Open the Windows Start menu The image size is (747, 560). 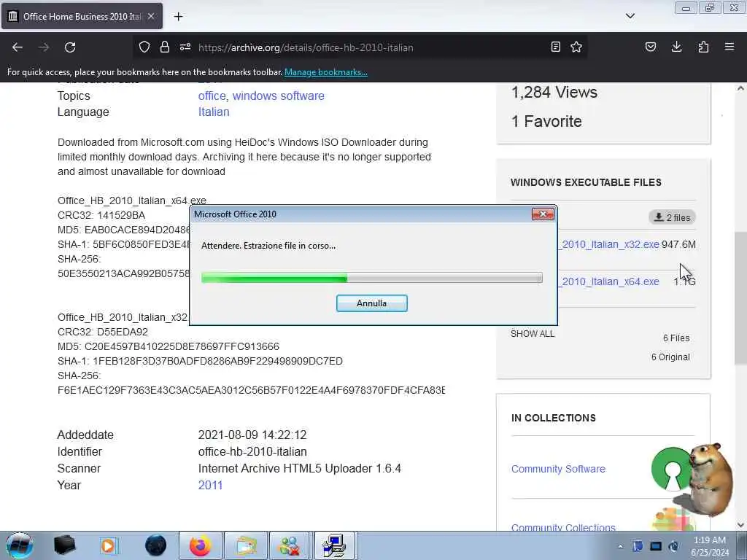[x=20, y=545]
